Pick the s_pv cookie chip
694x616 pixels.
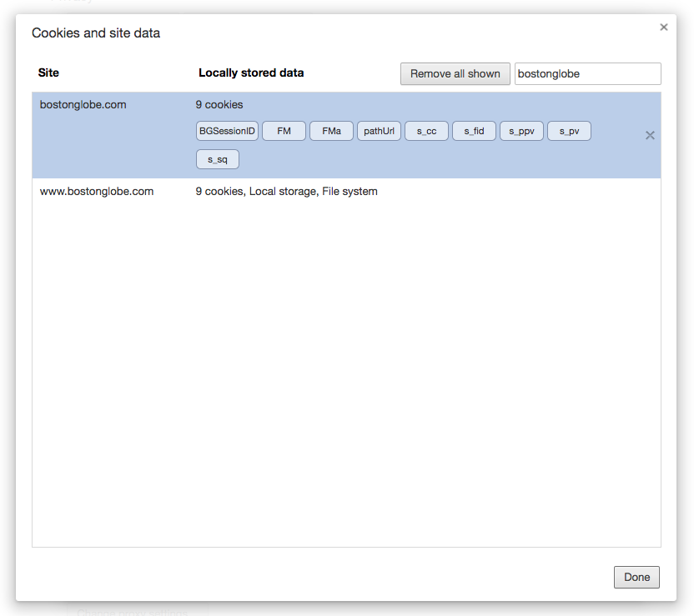pyautogui.click(x=569, y=131)
